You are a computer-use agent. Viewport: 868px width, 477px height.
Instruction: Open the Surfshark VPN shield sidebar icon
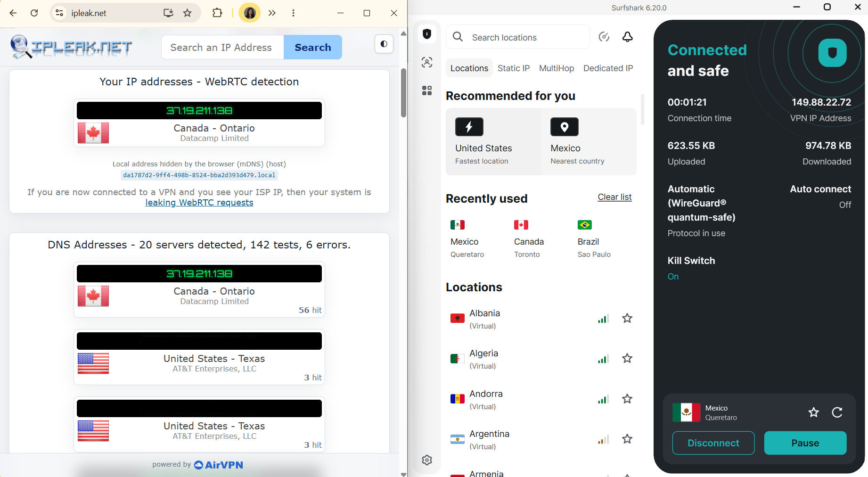click(x=427, y=34)
